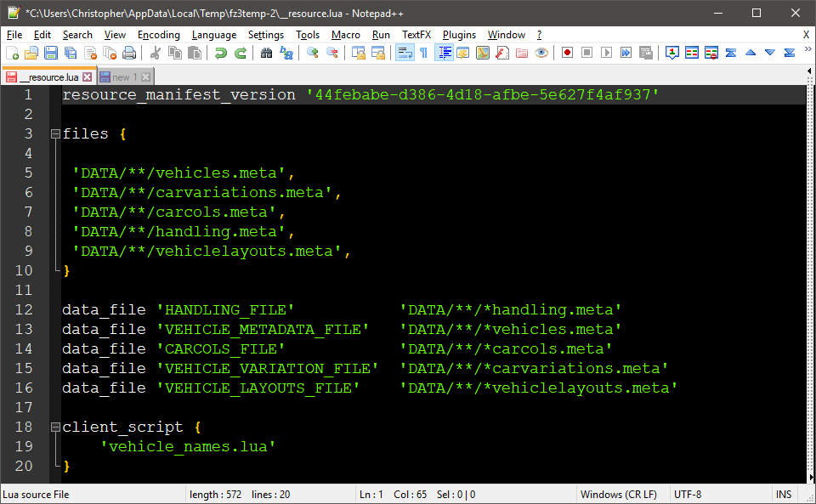Create a new file with toolbar icon
Viewport: 816px width, 504px height.
pos(12,53)
